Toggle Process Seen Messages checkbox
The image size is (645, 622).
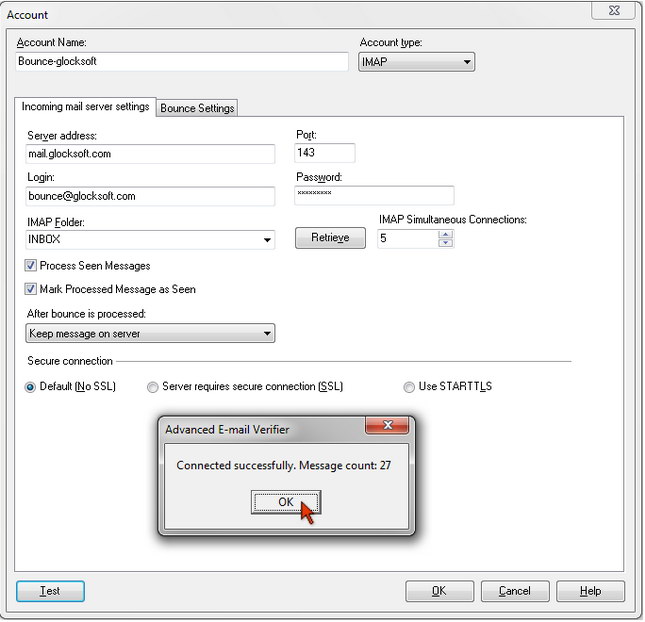[30, 265]
